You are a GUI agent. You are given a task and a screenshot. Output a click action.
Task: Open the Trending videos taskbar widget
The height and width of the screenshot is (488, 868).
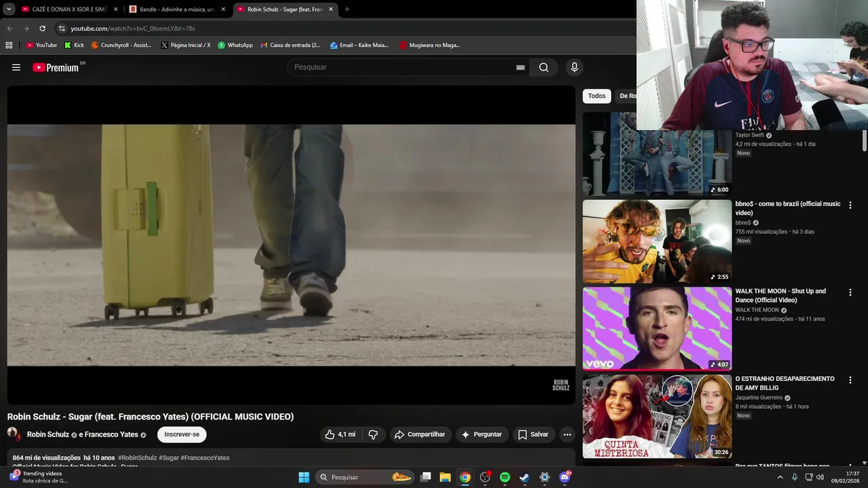coord(39,477)
